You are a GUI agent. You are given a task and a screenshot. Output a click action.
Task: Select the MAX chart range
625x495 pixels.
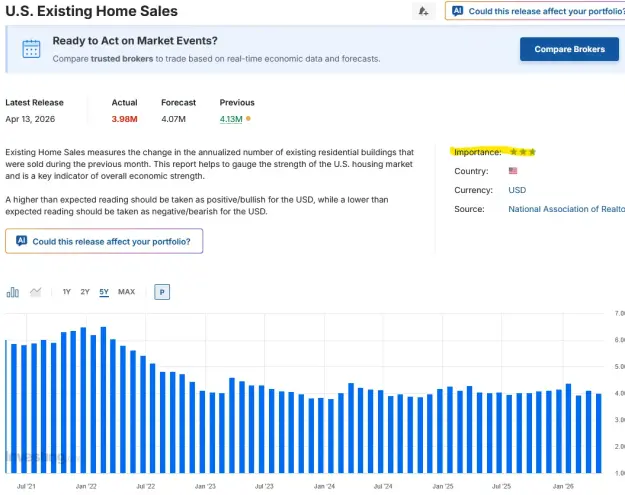tap(126, 292)
